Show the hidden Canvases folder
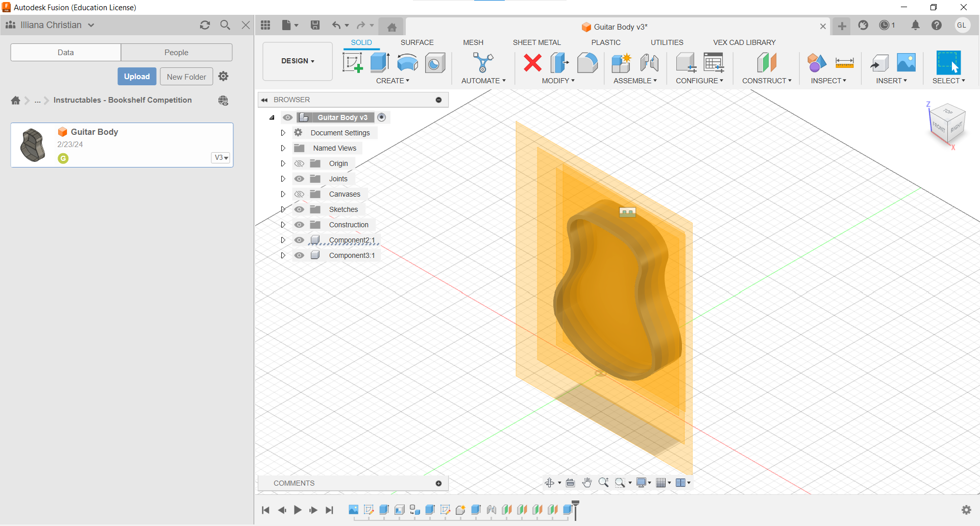 tap(299, 194)
